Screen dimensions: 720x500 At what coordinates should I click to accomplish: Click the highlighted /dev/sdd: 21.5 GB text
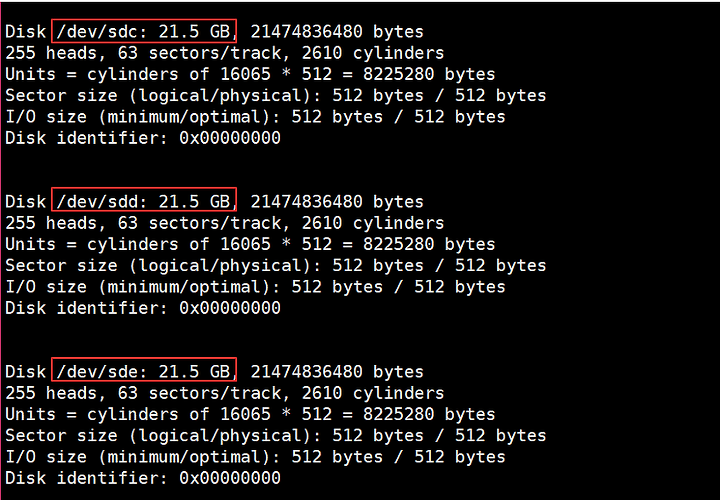[x=144, y=201]
